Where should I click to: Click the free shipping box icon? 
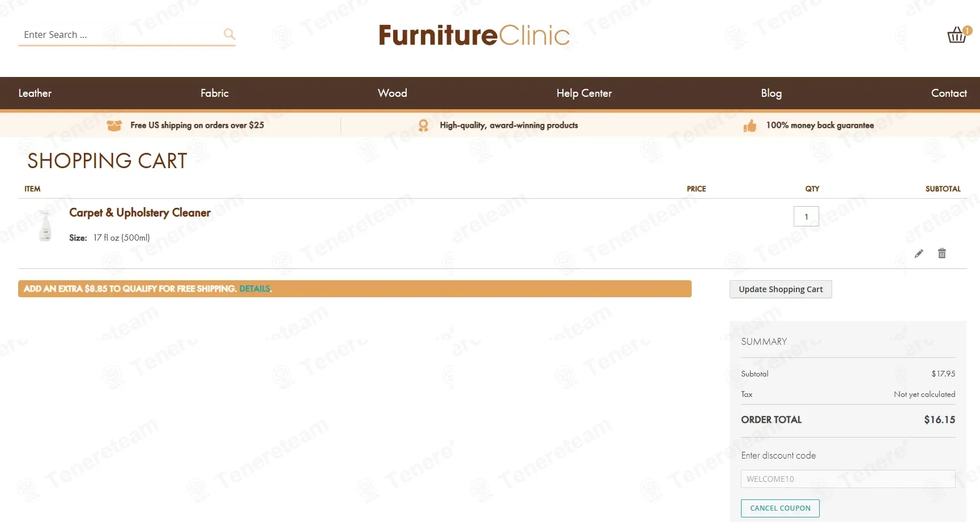point(114,125)
